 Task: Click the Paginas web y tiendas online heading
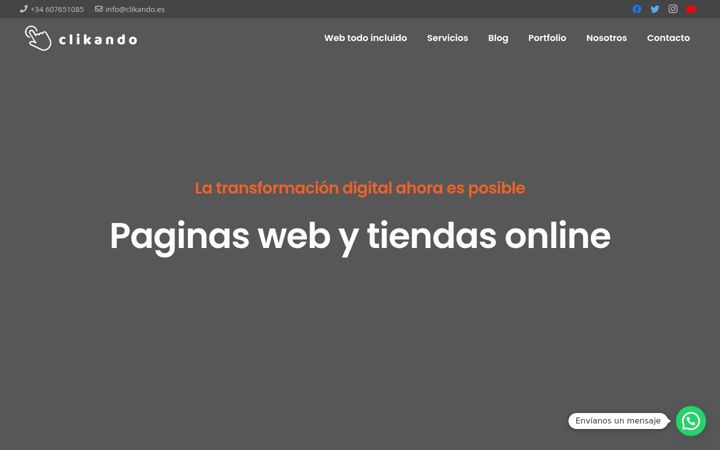360,236
